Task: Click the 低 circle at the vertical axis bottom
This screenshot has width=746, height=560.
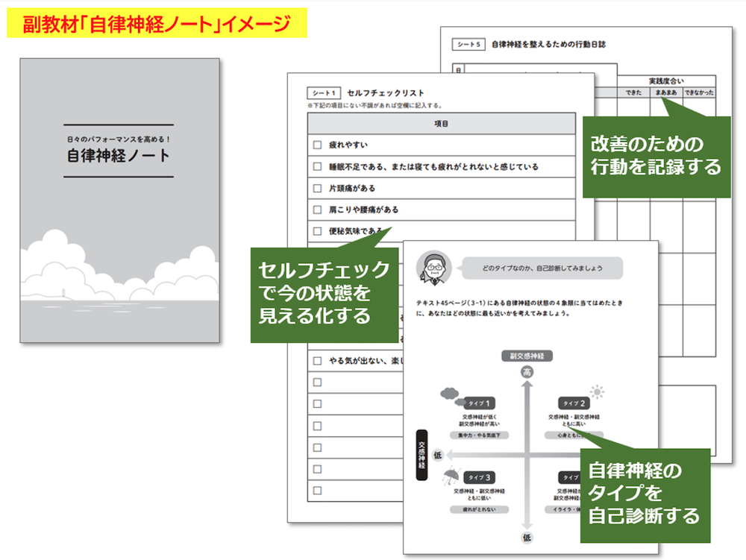Action: (527, 537)
